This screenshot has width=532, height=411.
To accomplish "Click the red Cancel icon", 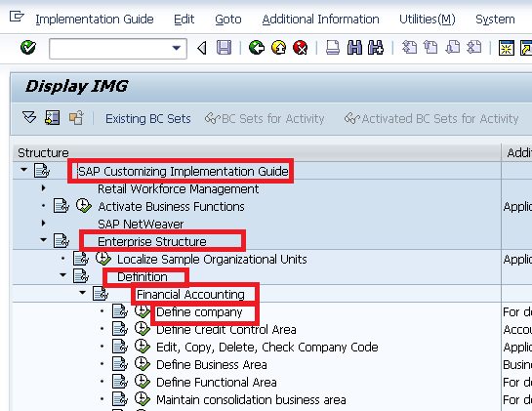I will click(x=301, y=48).
